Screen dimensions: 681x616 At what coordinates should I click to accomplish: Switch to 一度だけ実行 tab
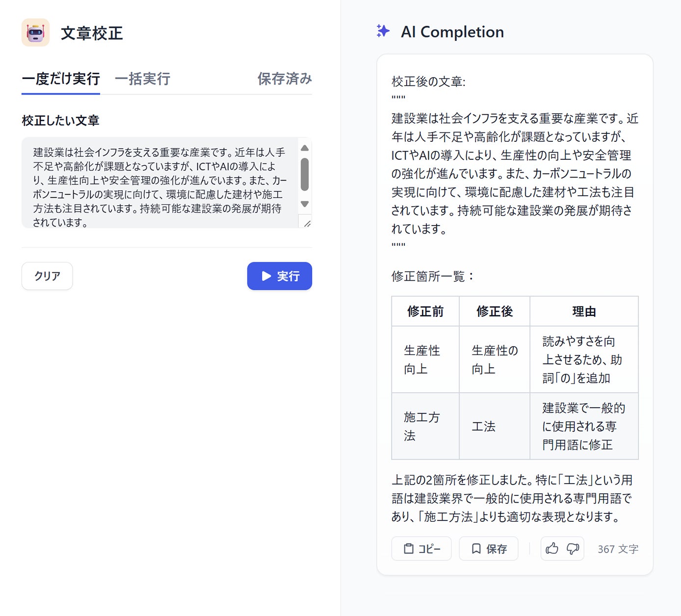(x=61, y=79)
